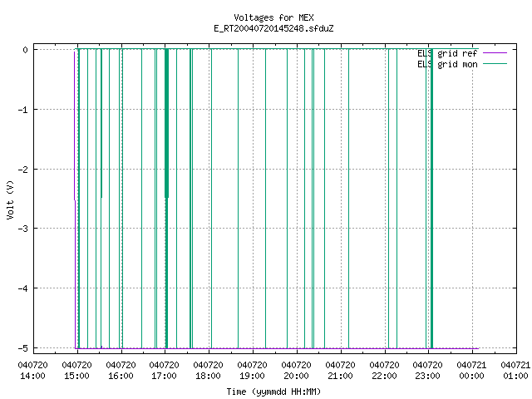The height and width of the screenshot is (399, 532).
Task: Click the y-axis tick label 0
Action: tap(26, 50)
